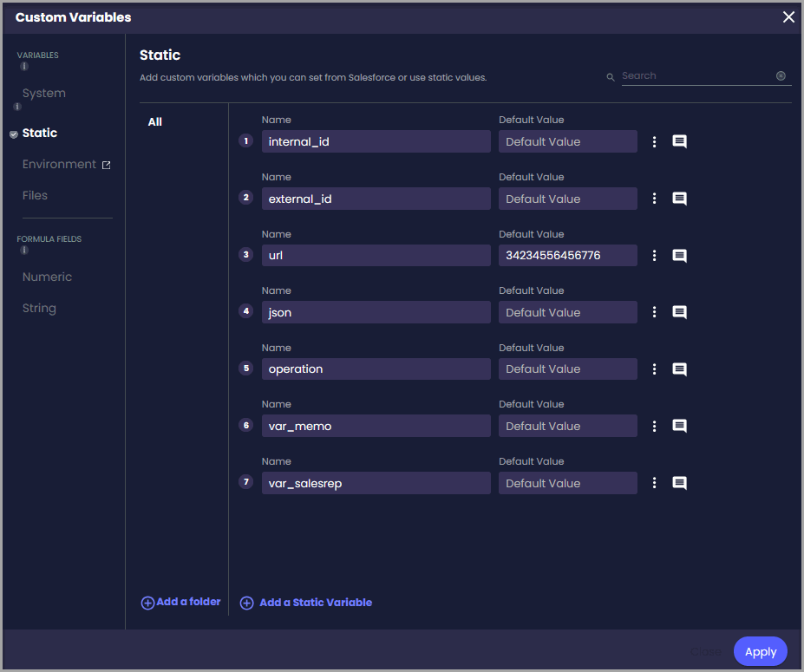Edit the var_memo name field
This screenshot has width=804, height=672.
376,426
